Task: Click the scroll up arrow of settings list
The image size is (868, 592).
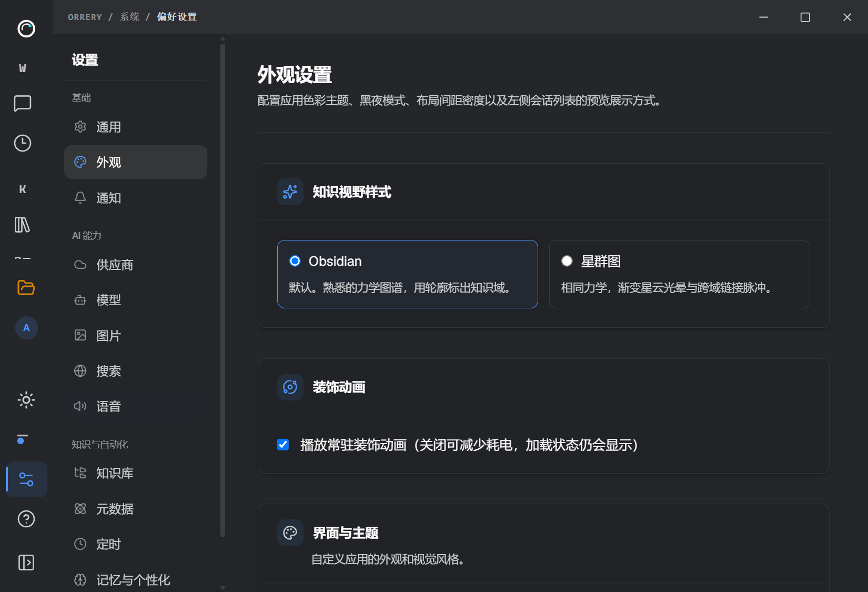Action: point(223,38)
